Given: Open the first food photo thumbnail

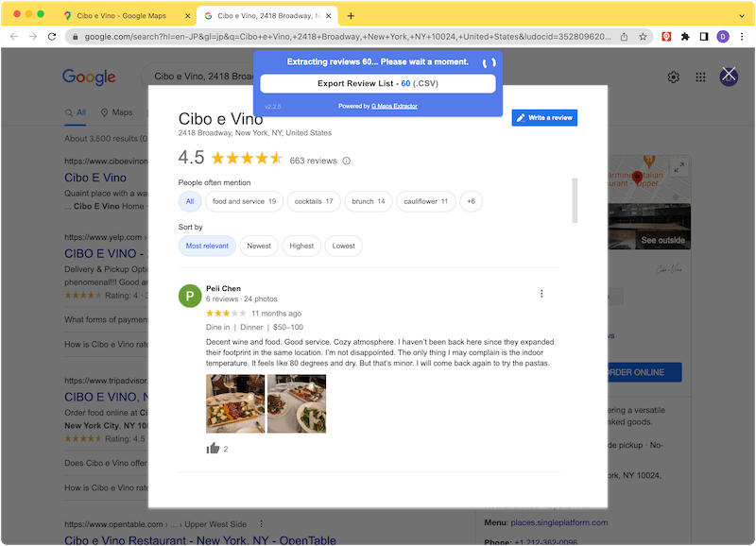Looking at the screenshot, I should pos(235,404).
